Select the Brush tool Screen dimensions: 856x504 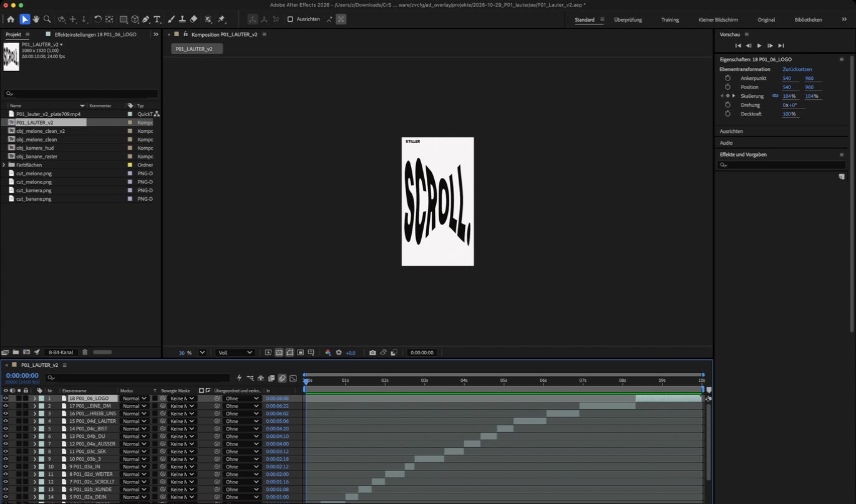point(172,19)
